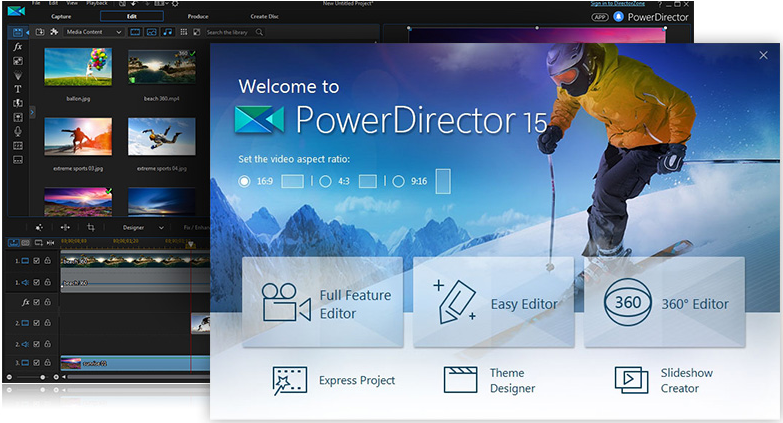Screen dimensions: 783x423
Task: Open the File menu
Action: (x=36, y=3)
